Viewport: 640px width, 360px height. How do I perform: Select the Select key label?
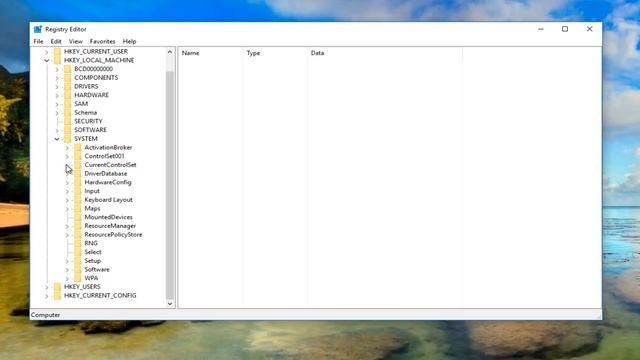(93, 252)
